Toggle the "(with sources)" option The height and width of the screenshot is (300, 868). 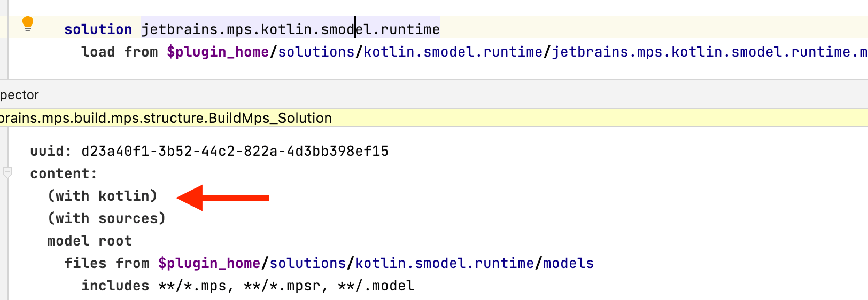coord(106,218)
